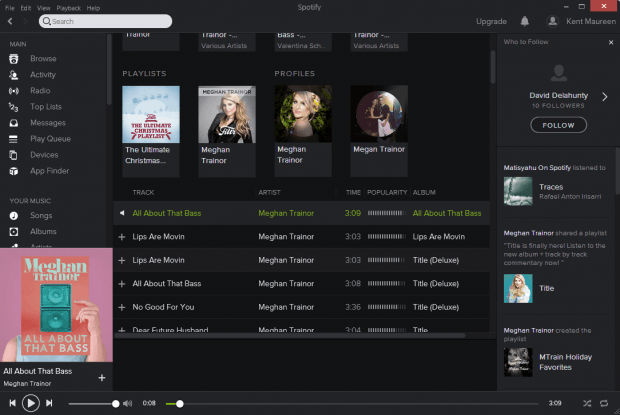Open Kent Maureen profile name

[591, 21]
